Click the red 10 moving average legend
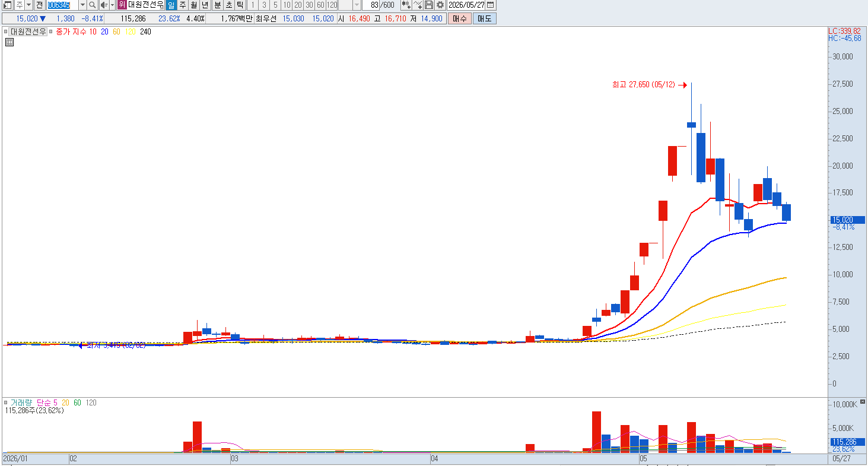The image size is (868, 466). click(x=93, y=32)
